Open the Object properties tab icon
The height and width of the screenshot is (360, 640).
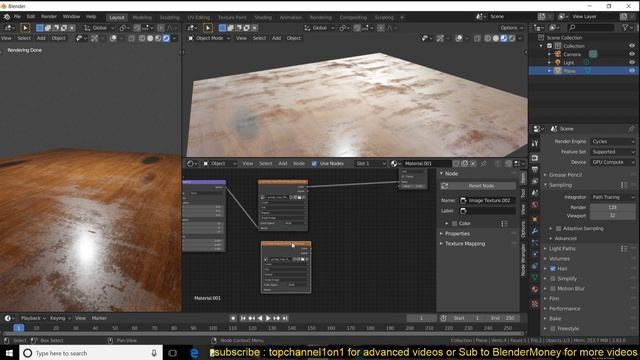535,219
